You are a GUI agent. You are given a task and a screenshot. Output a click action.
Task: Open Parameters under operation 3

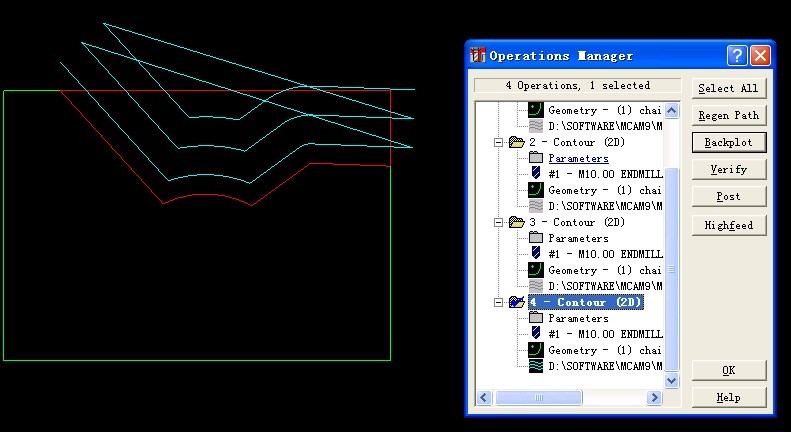tap(579, 238)
